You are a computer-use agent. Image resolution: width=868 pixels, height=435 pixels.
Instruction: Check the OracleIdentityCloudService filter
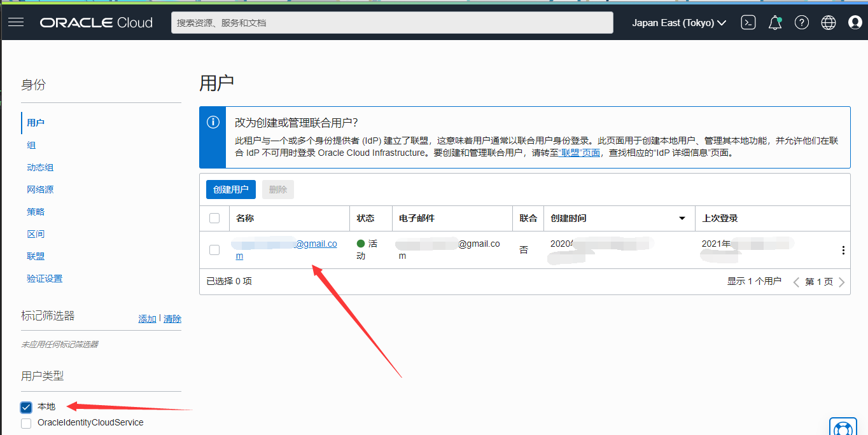[25, 423]
